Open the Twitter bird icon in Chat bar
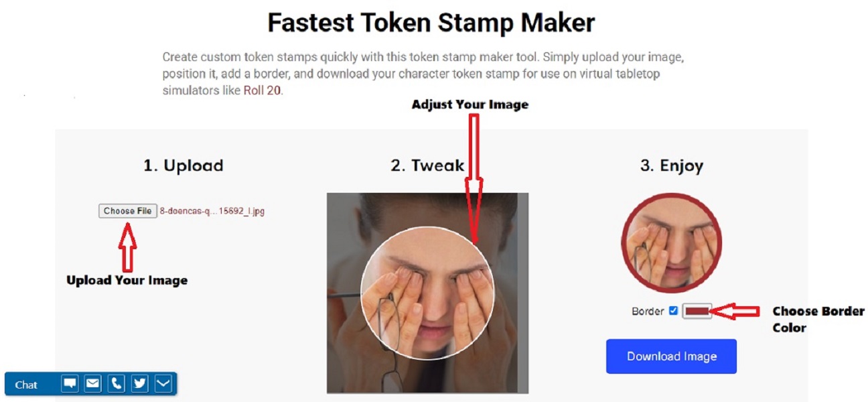 140,384
